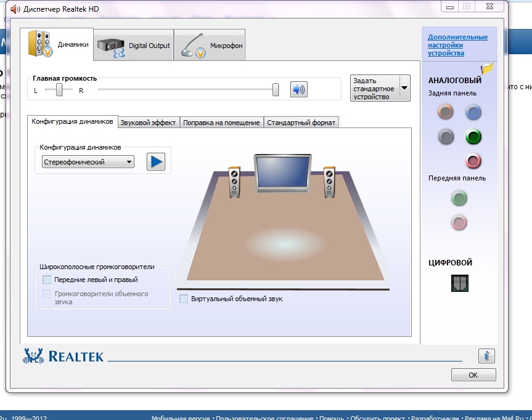Open Пользовательское соглашение footer link
Viewport: 532px width, 420px height.
click(264, 418)
